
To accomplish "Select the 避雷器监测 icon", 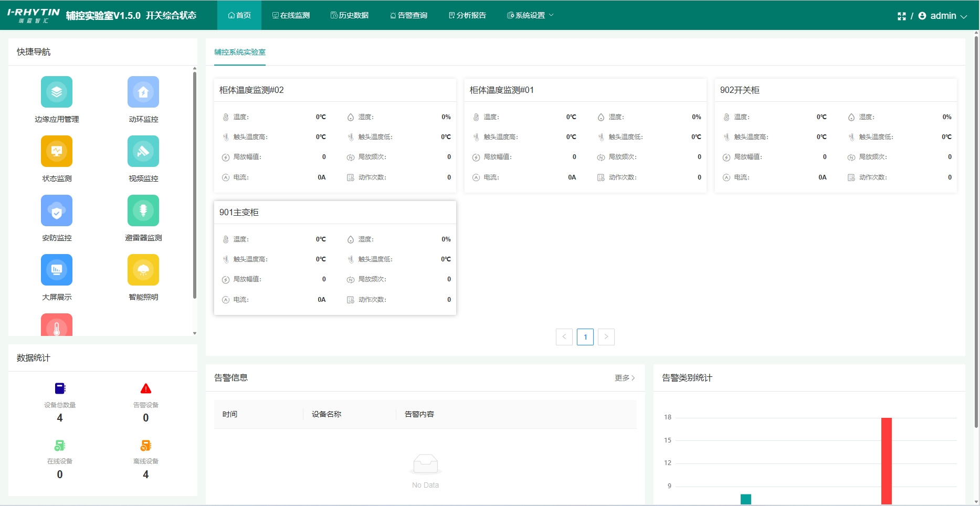I will pos(143,211).
